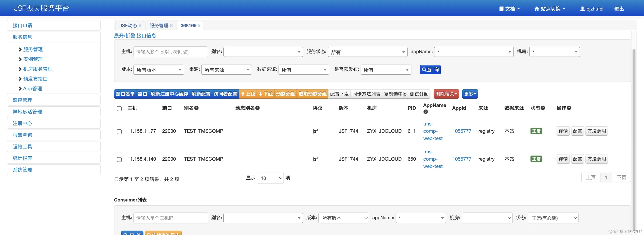Click the 上线 up-arrow toolbar button
Image resolution: width=644 pixels, height=235 pixels.
(248, 94)
